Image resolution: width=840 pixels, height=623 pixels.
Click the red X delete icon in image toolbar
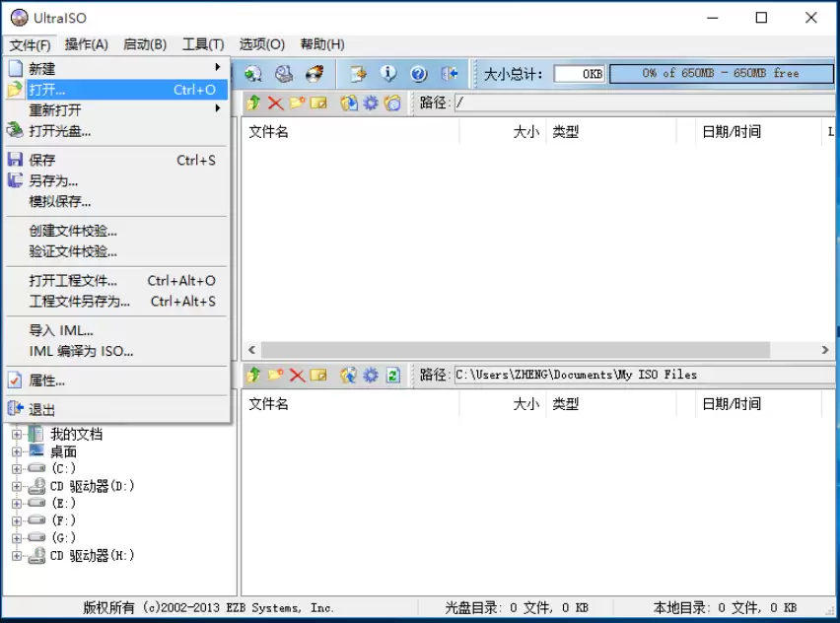pos(275,103)
